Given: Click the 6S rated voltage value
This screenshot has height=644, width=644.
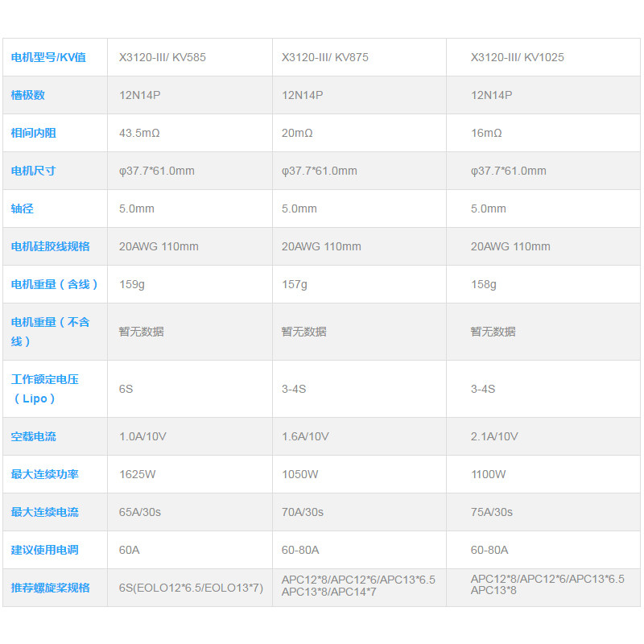Looking at the screenshot, I should [x=126, y=389].
